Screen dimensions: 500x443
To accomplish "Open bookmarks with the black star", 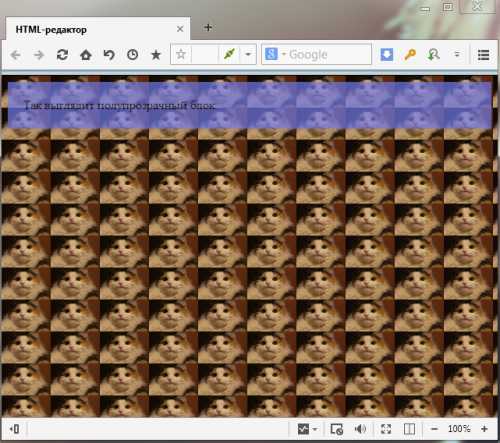I will [156, 55].
